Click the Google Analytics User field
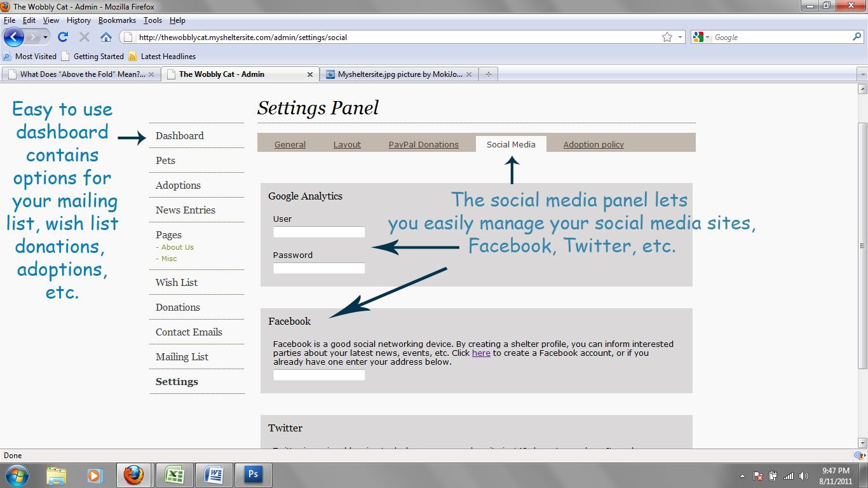The width and height of the screenshot is (868, 488). click(319, 232)
